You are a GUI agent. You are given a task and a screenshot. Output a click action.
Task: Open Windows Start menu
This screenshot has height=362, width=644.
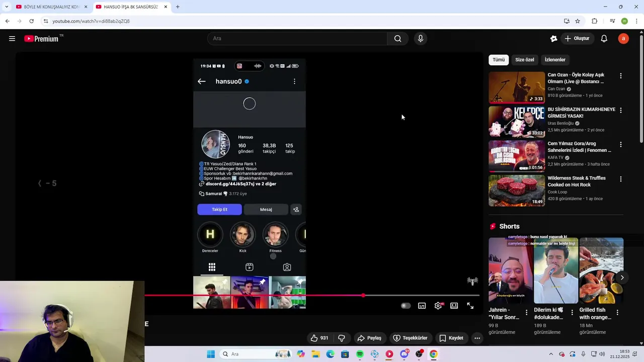pos(211,354)
